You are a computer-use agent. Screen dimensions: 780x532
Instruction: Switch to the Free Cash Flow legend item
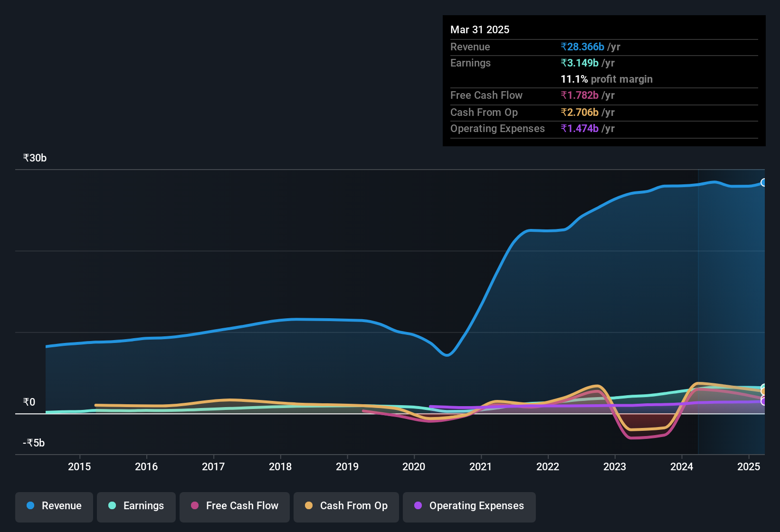tap(234, 507)
